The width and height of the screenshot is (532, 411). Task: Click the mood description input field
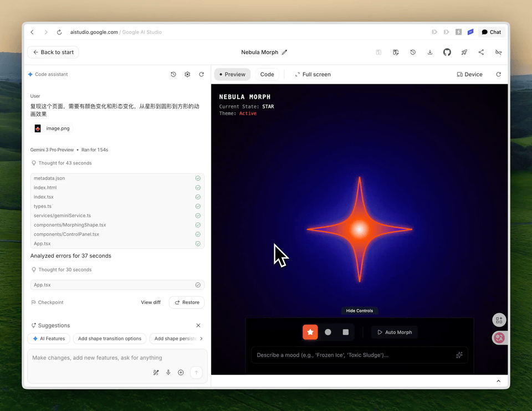344,355
